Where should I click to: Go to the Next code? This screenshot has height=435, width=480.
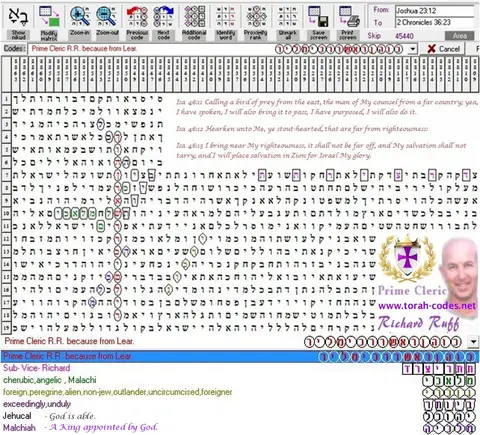tap(163, 17)
